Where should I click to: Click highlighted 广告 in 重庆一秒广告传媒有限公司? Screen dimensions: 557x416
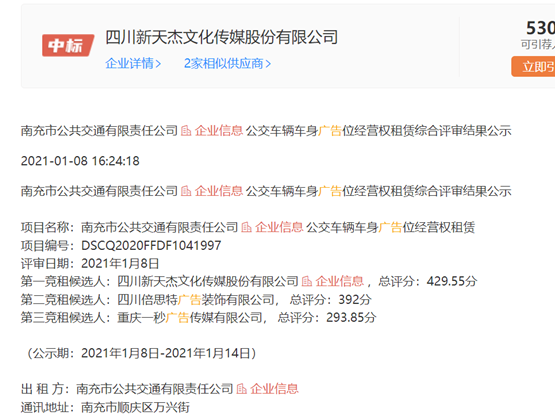point(178,317)
